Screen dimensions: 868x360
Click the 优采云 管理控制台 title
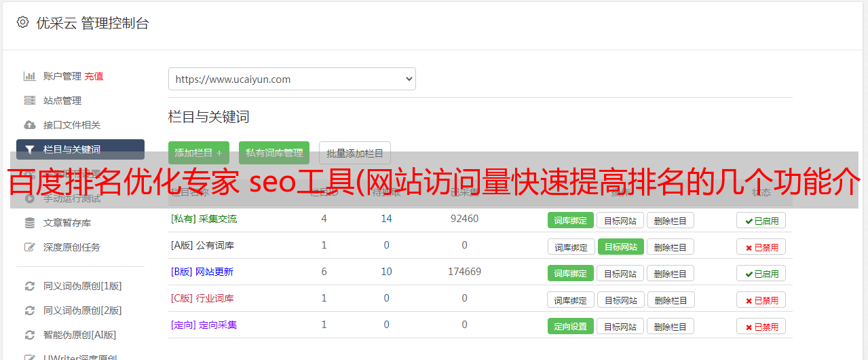[x=92, y=23]
